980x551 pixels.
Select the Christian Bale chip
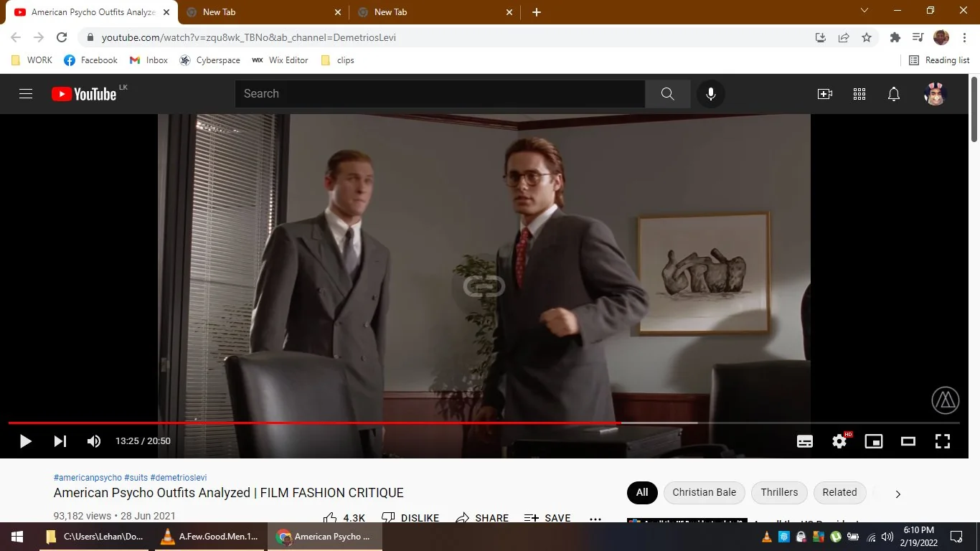point(705,492)
